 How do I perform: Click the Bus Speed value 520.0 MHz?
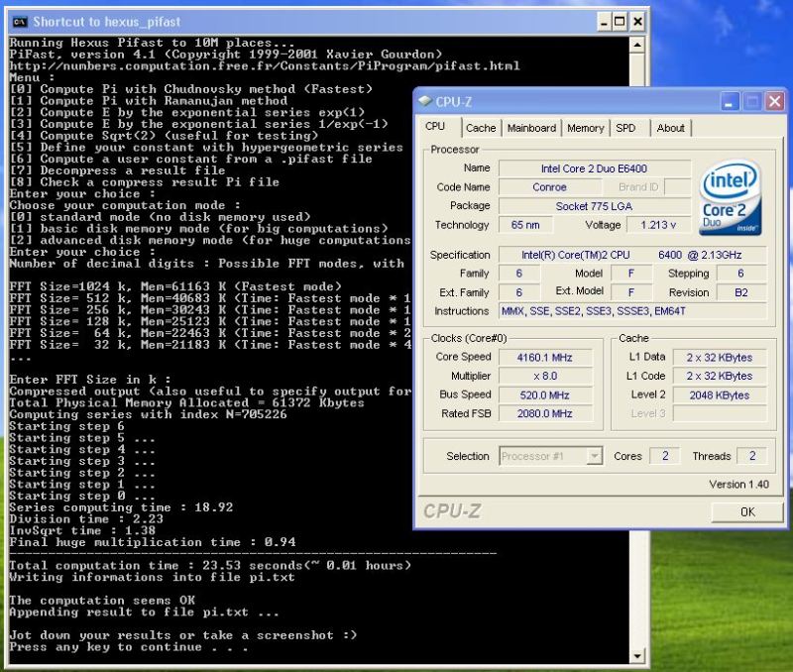pyautogui.click(x=544, y=394)
